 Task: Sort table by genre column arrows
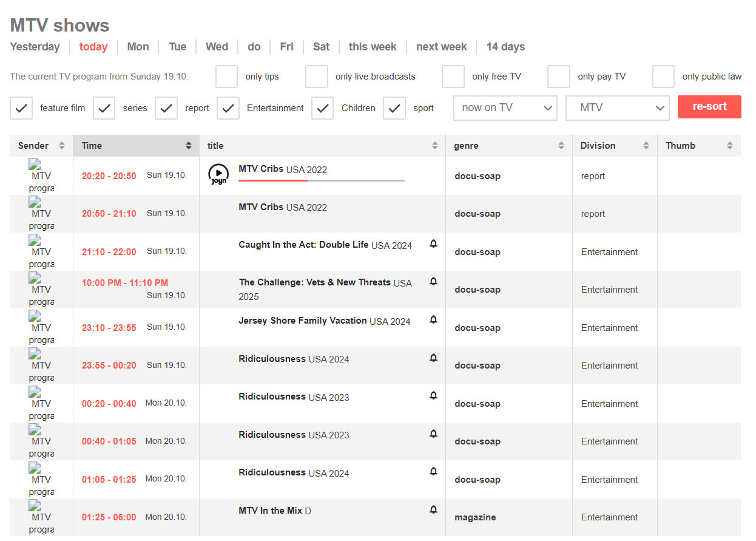[x=561, y=146]
